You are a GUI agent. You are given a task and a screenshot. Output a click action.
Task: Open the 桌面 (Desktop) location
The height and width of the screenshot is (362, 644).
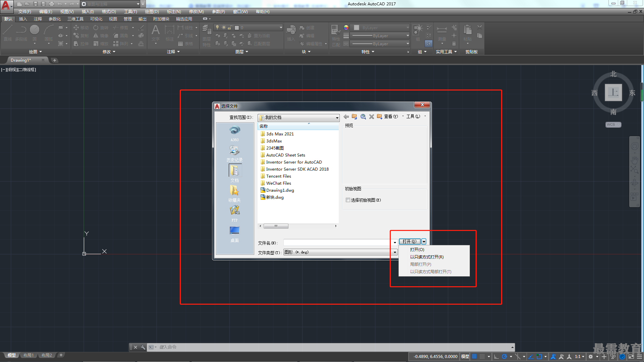[235, 234]
